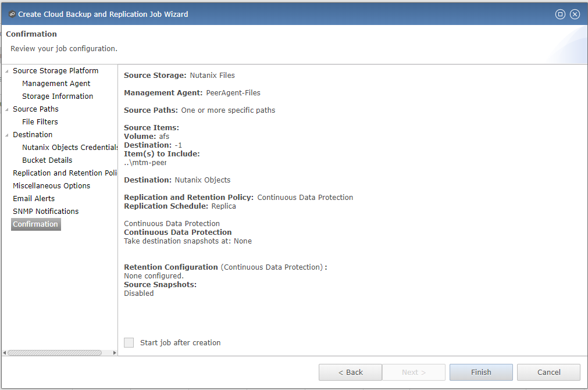Open Replication and Retention Policy step
This screenshot has height=390, width=588.
pos(65,173)
